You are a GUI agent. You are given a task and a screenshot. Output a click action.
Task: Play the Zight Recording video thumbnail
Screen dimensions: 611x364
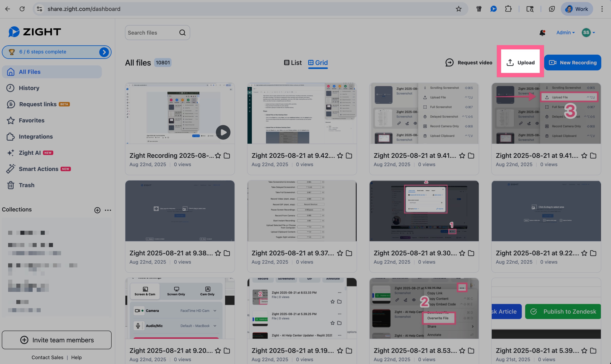pyautogui.click(x=223, y=133)
